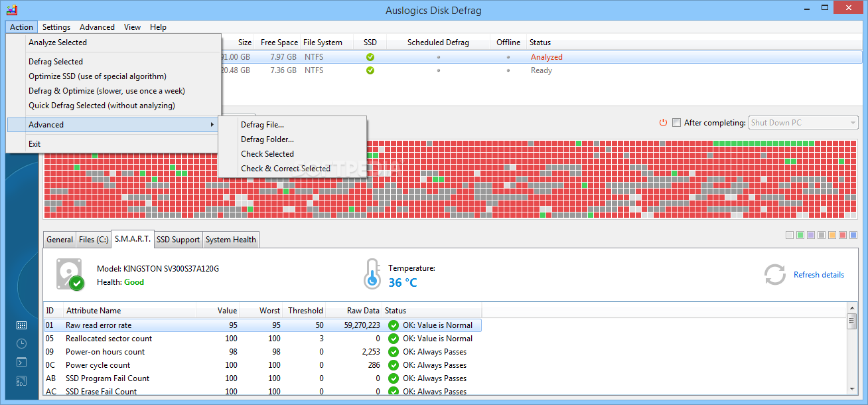Toggle Offline dot for the Ready drive
The height and width of the screenshot is (405, 868).
(x=508, y=70)
